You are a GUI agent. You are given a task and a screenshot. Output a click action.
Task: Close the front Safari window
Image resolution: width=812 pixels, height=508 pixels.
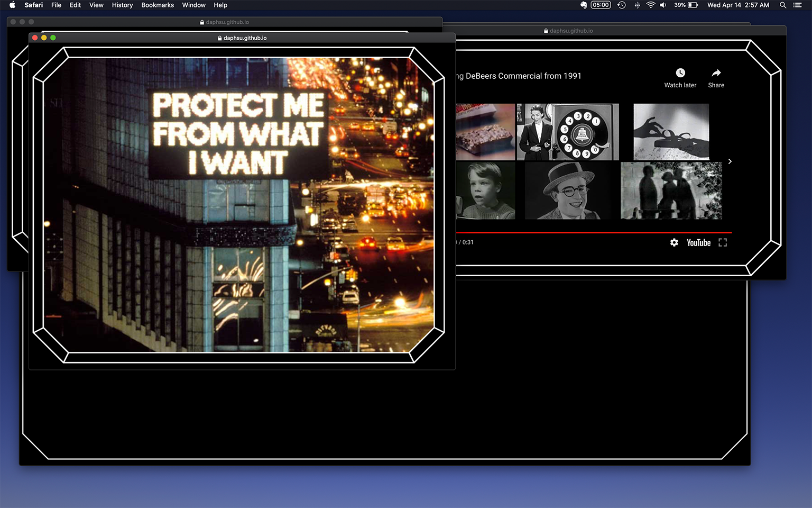click(35, 38)
